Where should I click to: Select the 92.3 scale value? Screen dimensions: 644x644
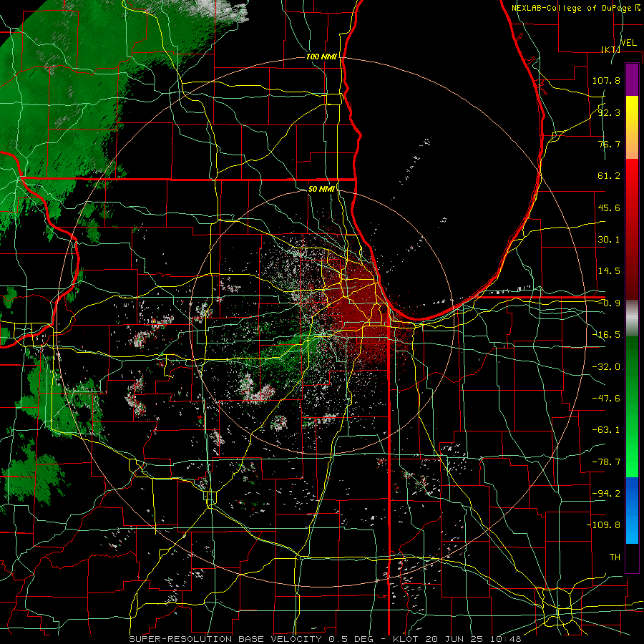tap(609, 112)
